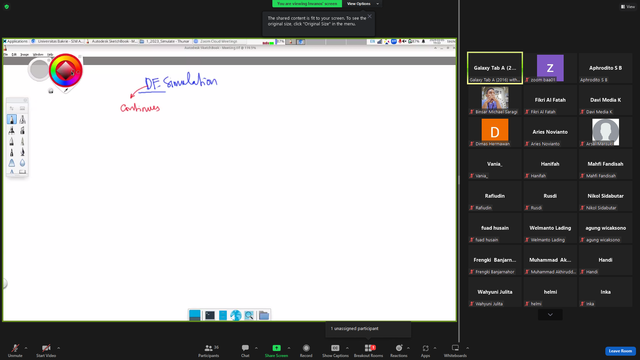Viewport: 640px width, 360px height.
Task: Start recording with Record button
Action: click(x=306, y=350)
